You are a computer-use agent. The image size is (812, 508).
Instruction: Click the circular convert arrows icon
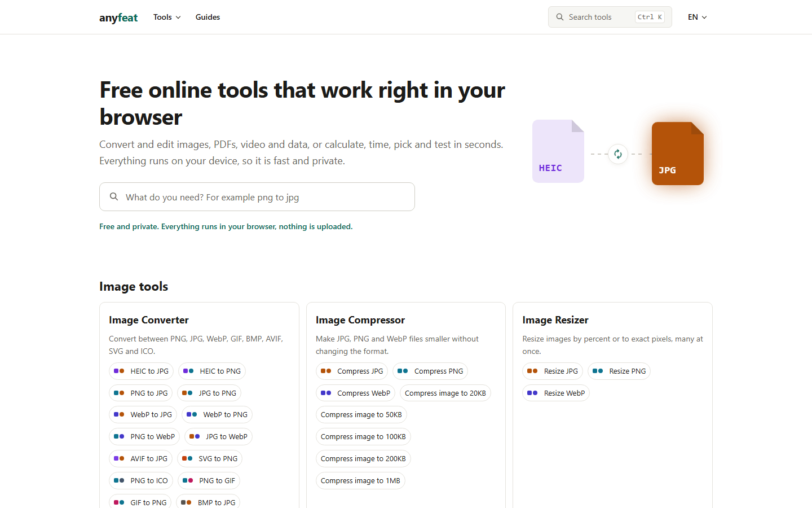tap(618, 154)
